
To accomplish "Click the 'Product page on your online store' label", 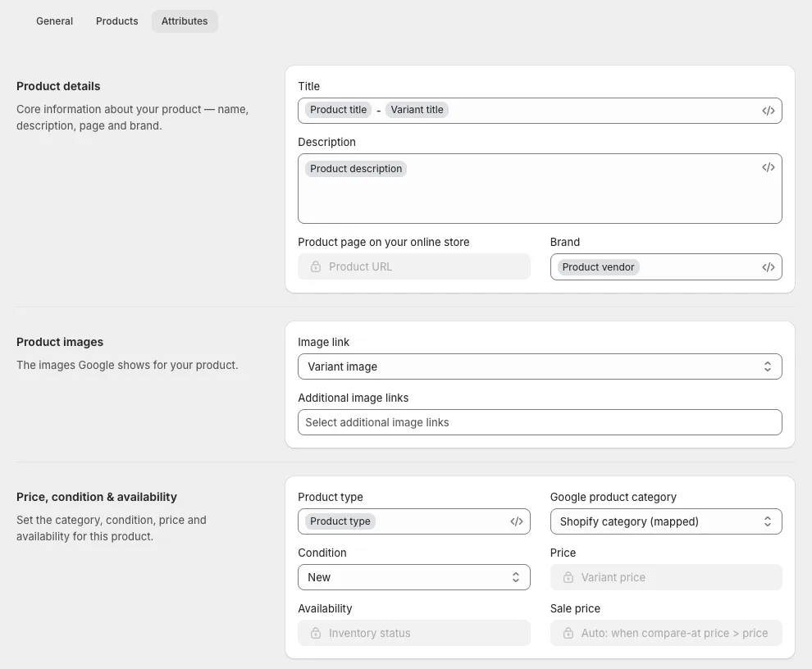I will click(x=383, y=243).
